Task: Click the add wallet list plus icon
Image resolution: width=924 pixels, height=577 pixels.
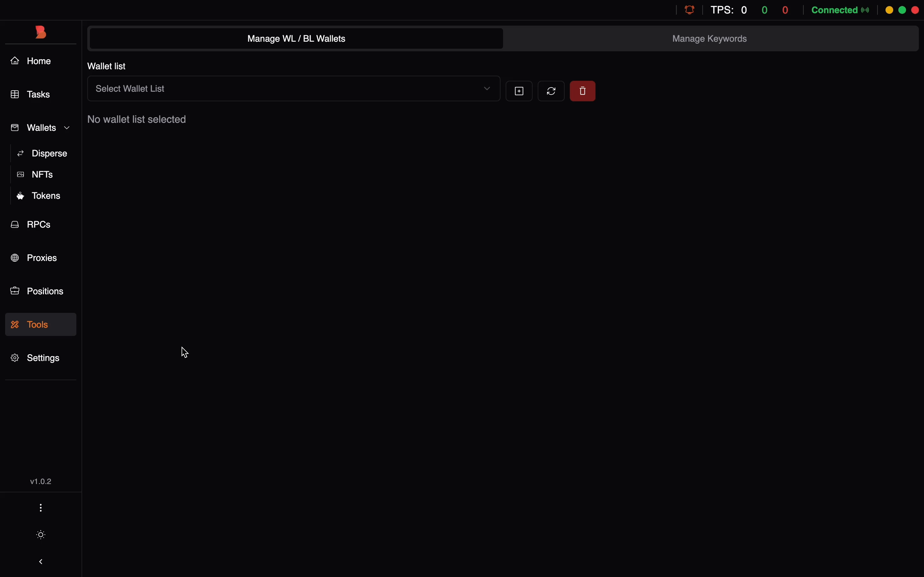Action: pos(519,91)
